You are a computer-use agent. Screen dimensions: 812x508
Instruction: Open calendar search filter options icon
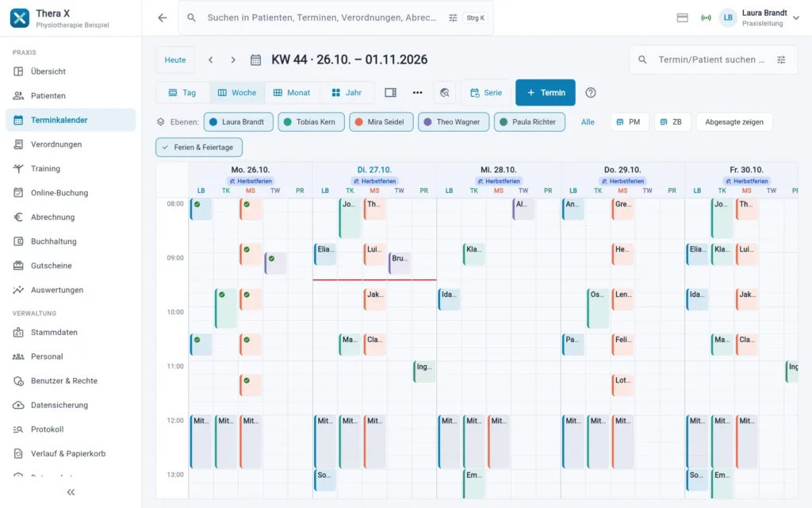tap(781, 60)
